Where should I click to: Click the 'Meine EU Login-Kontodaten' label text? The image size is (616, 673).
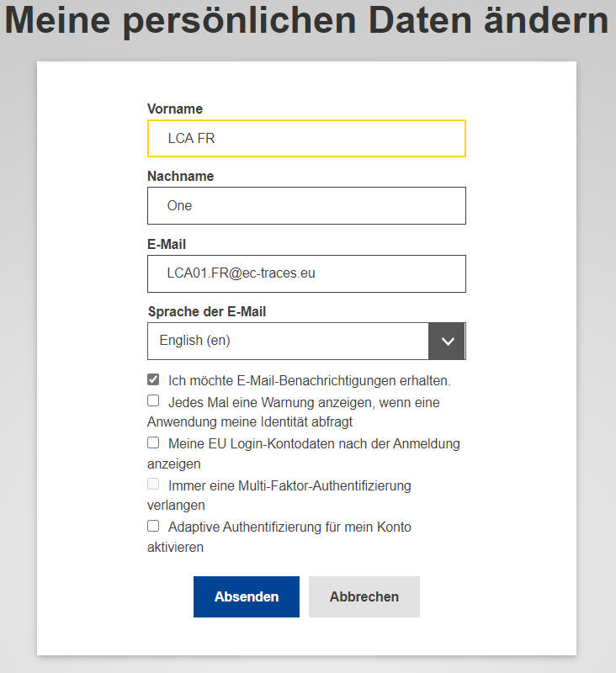(x=313, y=443)
